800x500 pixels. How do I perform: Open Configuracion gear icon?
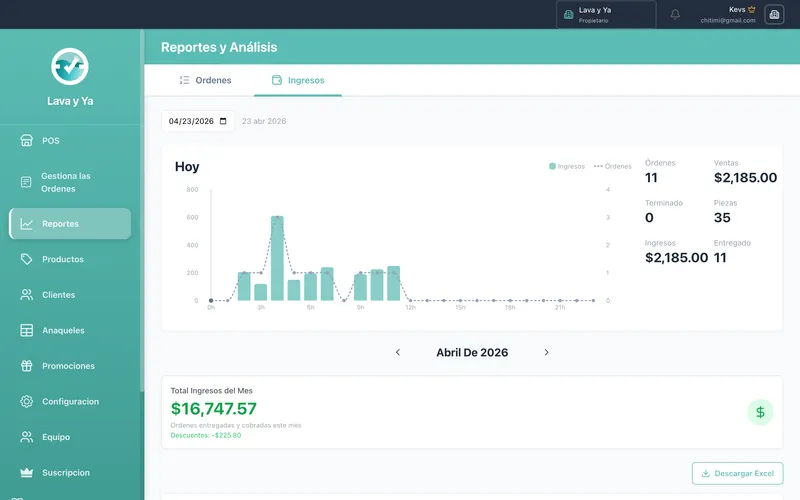(27, 402)
